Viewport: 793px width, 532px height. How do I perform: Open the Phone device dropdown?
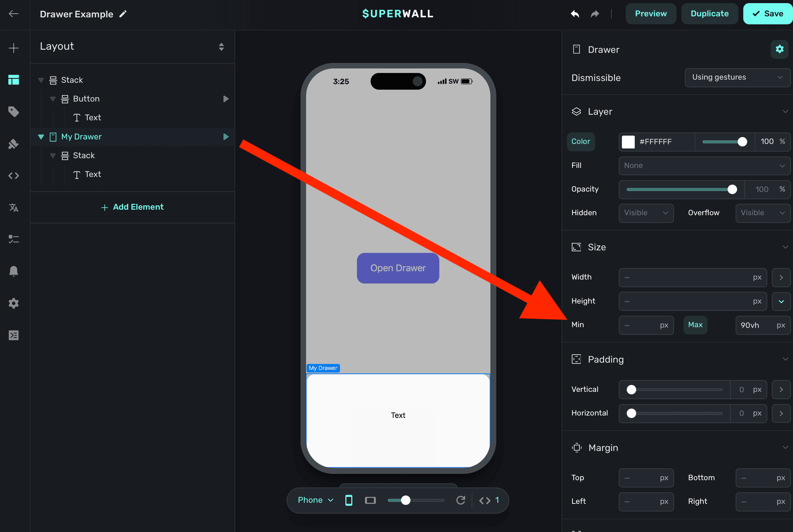pyautogui.click(x=315, y=500)
